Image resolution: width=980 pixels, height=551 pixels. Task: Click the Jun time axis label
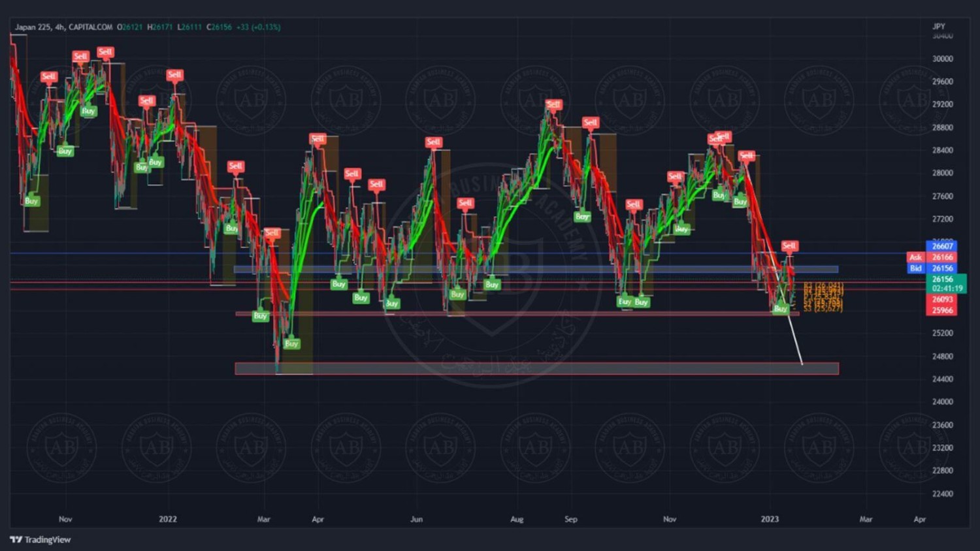(x=416, y=520)
